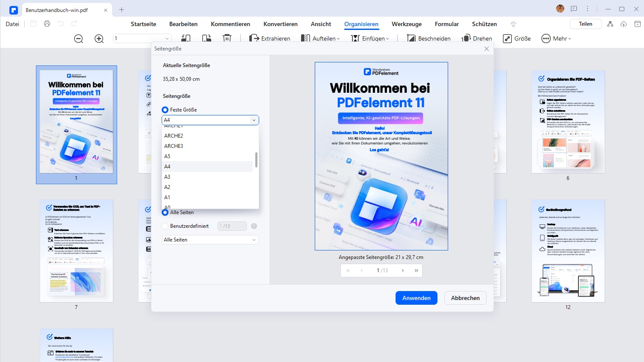Go to first page in preview
This screenshot has width=644, height=362.
tap(348, 271)
